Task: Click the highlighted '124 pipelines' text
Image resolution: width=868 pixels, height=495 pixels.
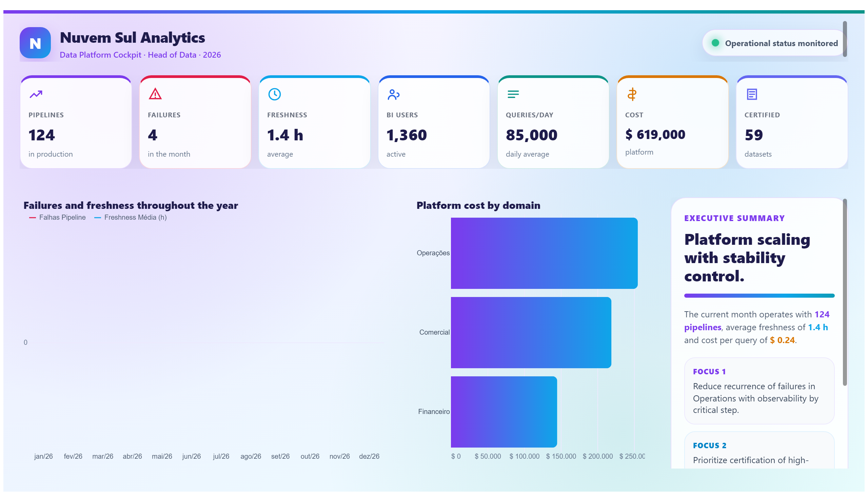Action: (x=756, y=321)
